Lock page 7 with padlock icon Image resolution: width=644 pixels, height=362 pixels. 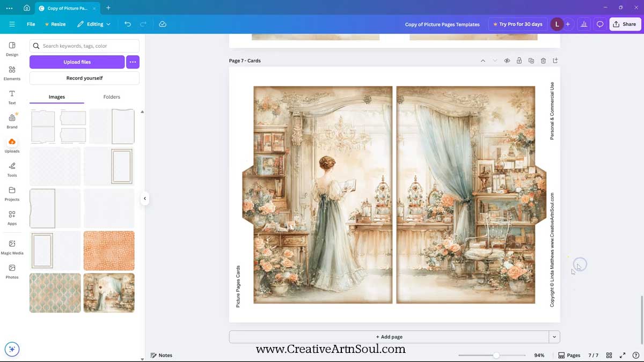click(519, 61)
